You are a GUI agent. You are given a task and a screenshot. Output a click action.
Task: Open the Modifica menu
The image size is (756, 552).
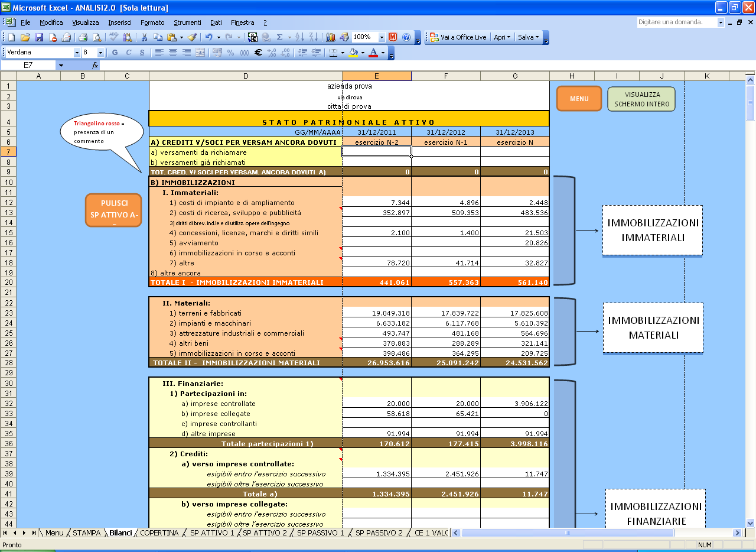click(x=51, y=22)
